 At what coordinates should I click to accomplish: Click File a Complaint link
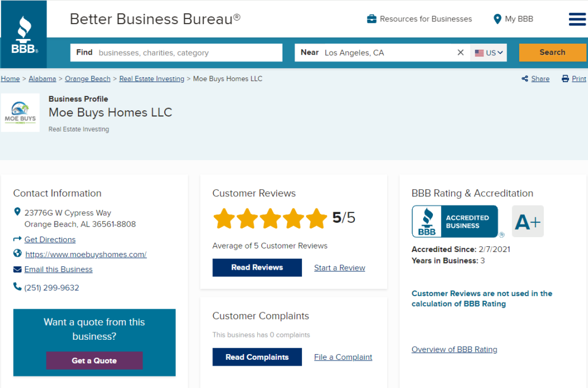(x=343, y=357)
